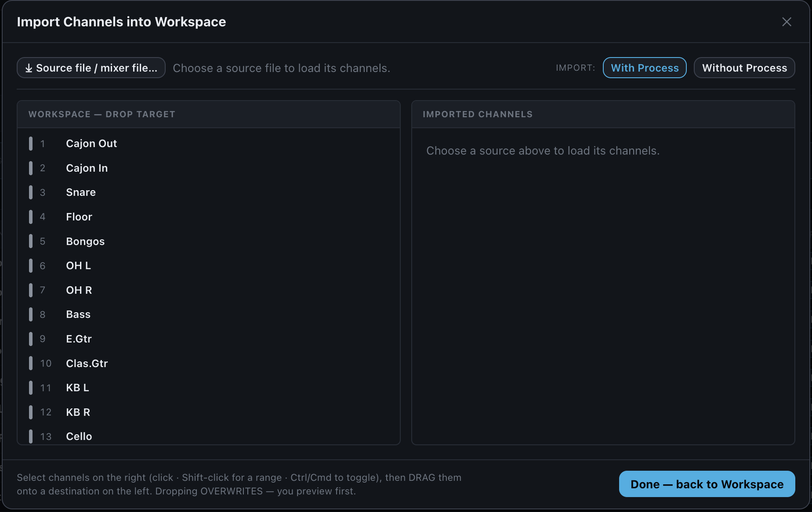The width and height of the screenshot is (812, 512).
Task: Select the E.Gtr channel row
Action: point(209,339)
